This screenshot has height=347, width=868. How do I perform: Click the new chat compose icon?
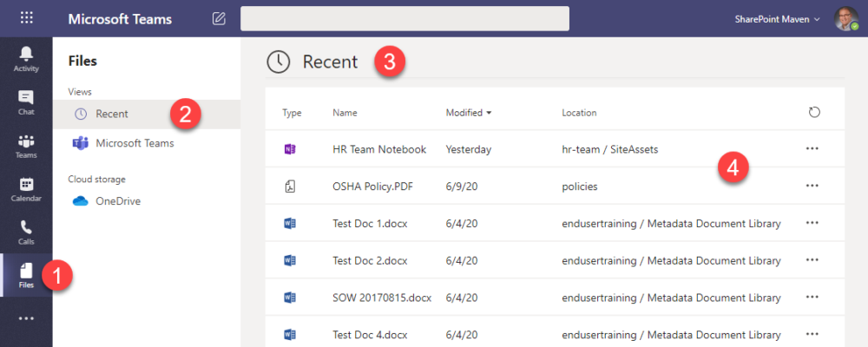(219, 18)
